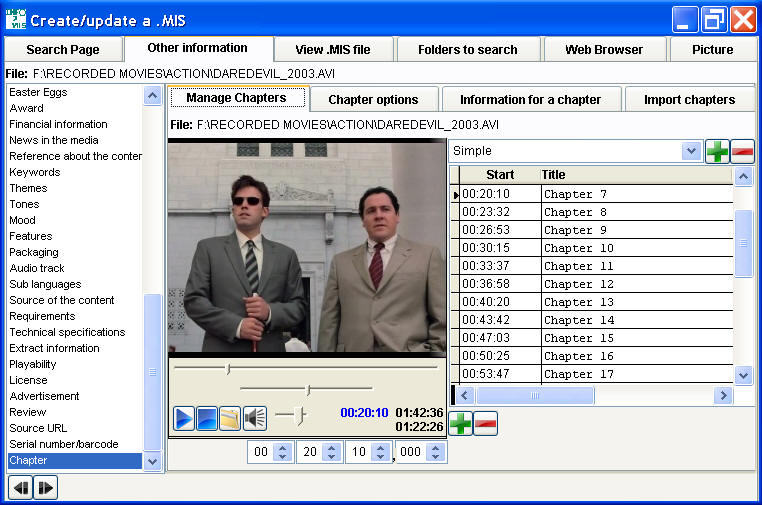Click the milliseconds field showing 000
The image size is (762, 505).
pos(411,452)
